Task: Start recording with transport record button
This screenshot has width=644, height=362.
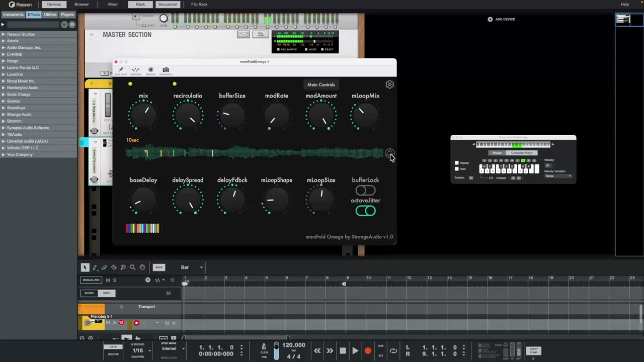Action: pos(368,351)
